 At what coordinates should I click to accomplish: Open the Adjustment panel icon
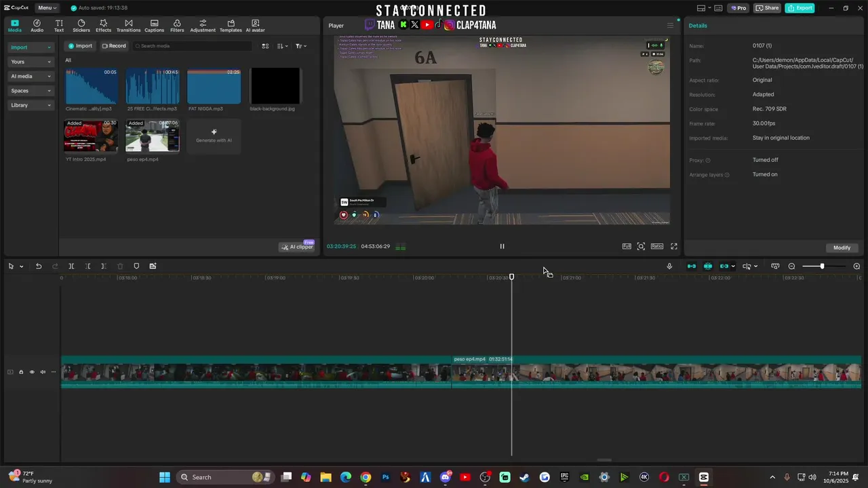click(203, 26)
